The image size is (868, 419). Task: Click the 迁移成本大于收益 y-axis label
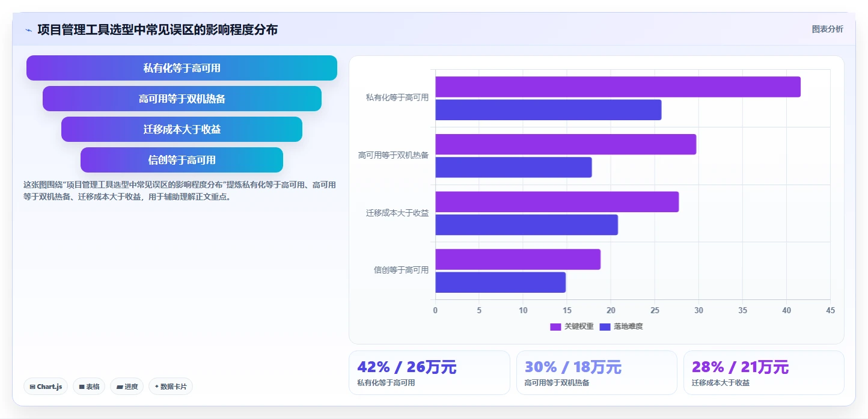[x=397, y=213]
